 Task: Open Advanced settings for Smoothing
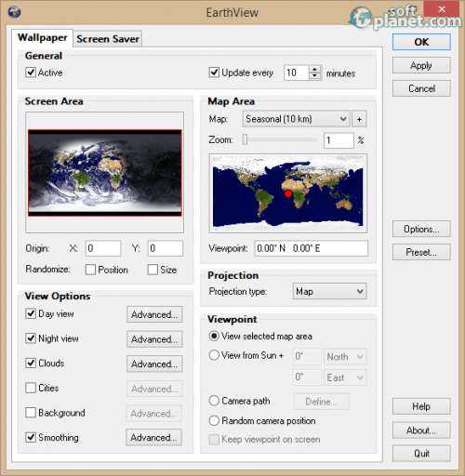[x=153, y=438]
